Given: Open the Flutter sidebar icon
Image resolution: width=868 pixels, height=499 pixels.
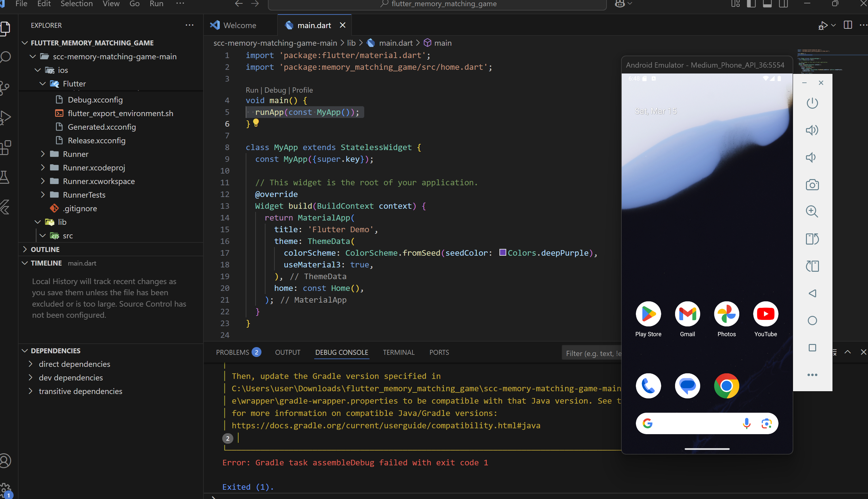Looking at the screenshot, I should click(x=5, y=207).
